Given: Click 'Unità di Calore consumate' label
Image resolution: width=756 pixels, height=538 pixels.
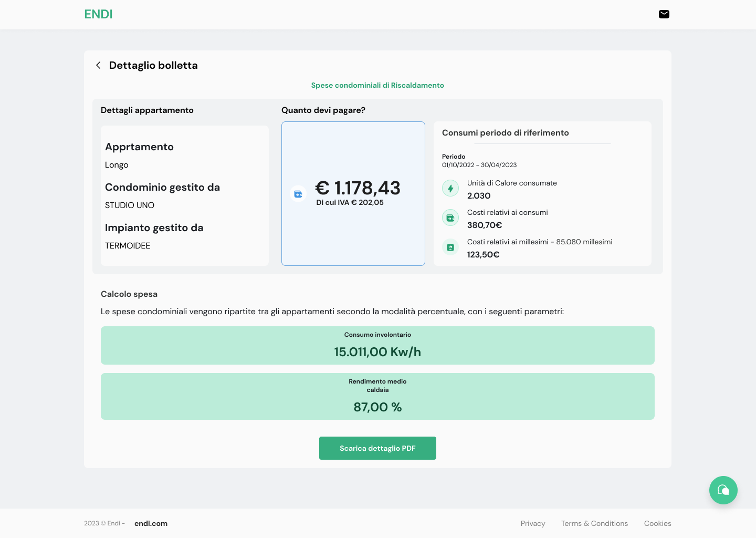Looking at the screenshot, I should pyautogui.click(x=512, y=183).
